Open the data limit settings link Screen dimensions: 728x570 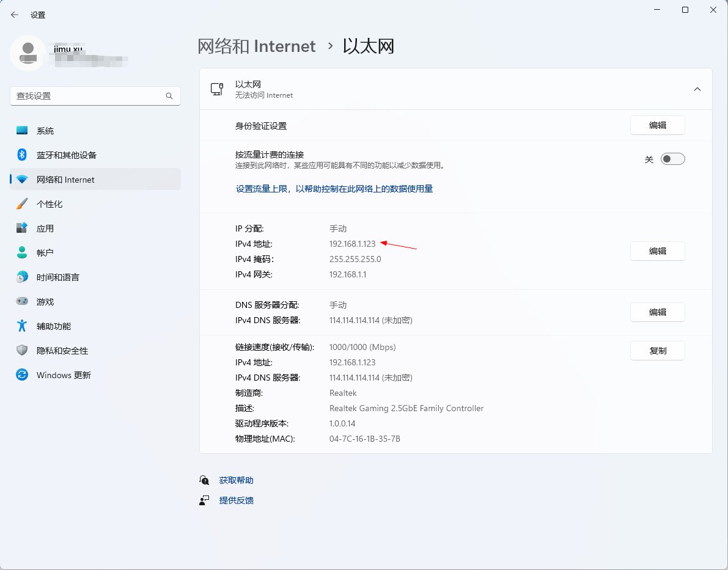coord(334,189)
